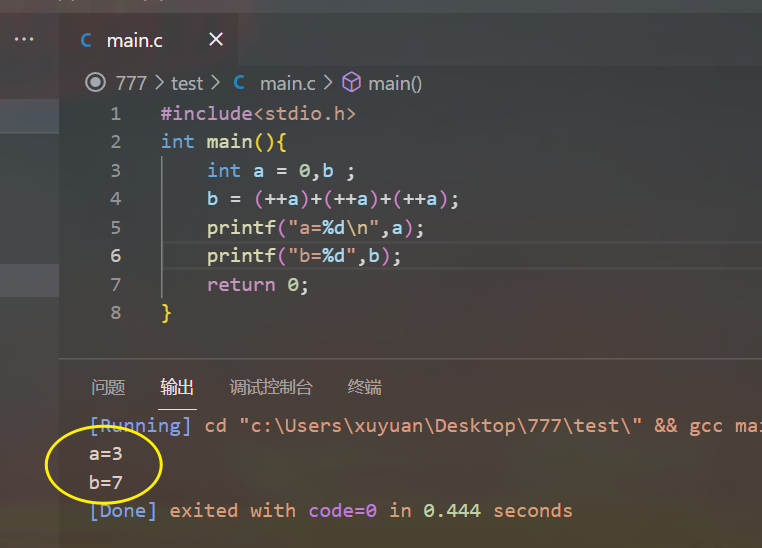Expand breadcrumb chevron after 777
This screenshot has height=548, width=762.
click(159, 83)
